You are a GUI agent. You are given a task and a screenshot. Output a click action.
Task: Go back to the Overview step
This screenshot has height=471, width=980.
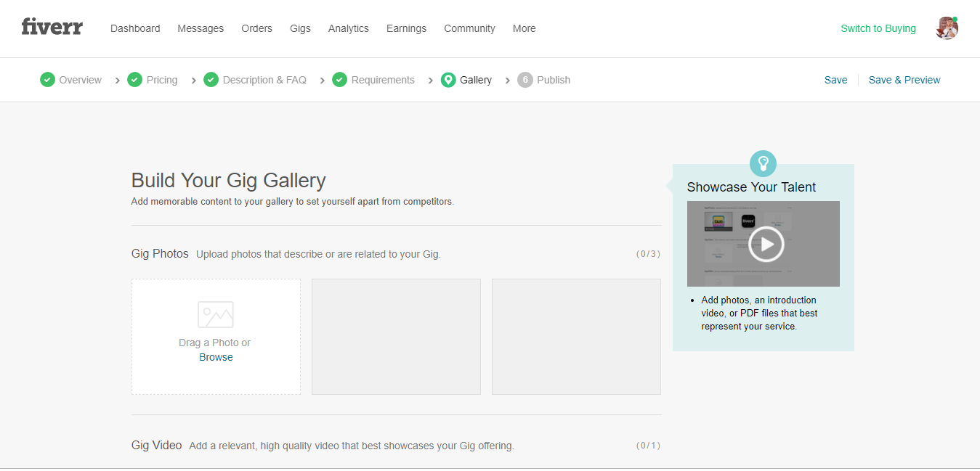[81, 80]
